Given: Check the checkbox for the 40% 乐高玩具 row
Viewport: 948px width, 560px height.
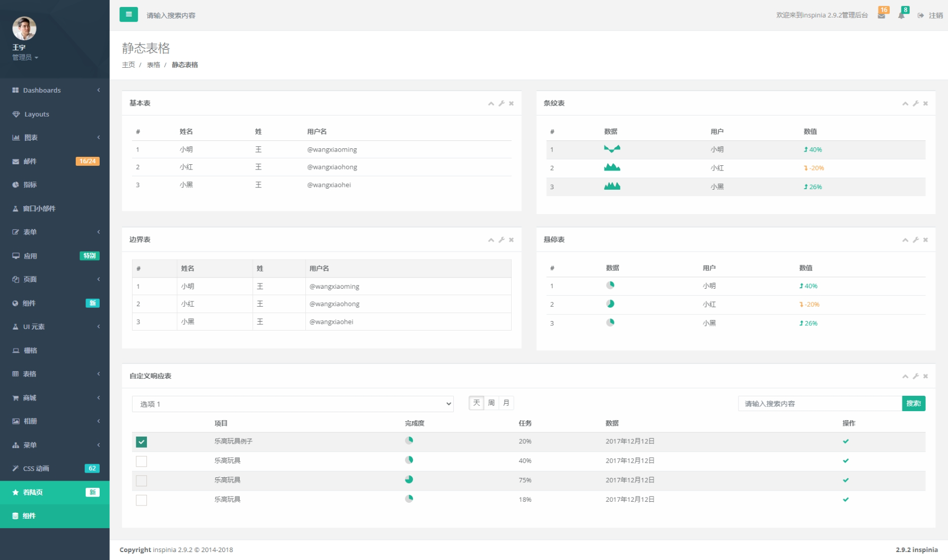Looking at the screenshot, I should click(141, 461).
